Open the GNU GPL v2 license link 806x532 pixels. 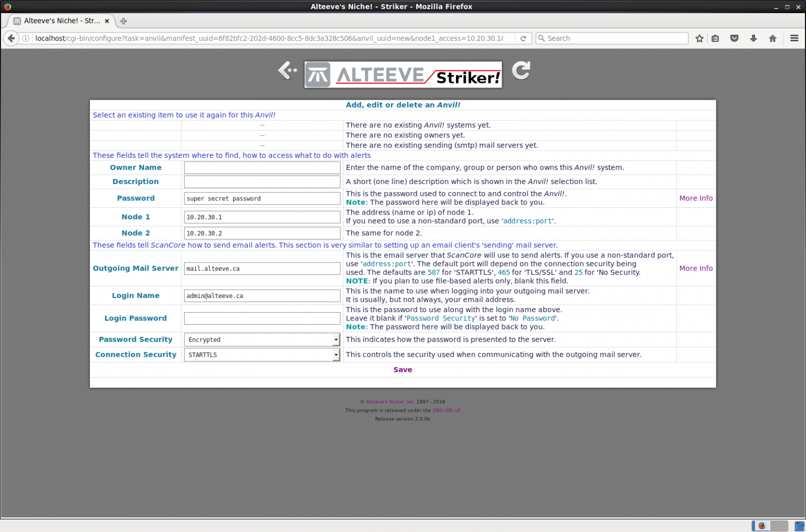click(x=446, y=410)
